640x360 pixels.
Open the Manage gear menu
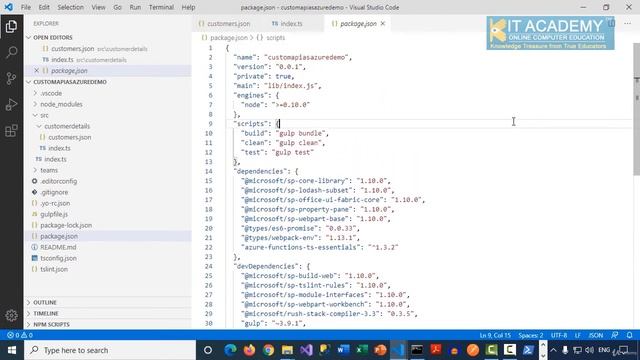click(x=11, y=315)
